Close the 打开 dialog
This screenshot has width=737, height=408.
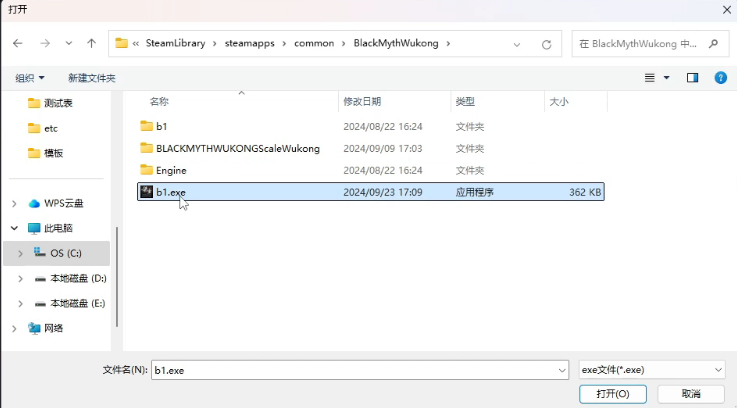click(727, 9)
